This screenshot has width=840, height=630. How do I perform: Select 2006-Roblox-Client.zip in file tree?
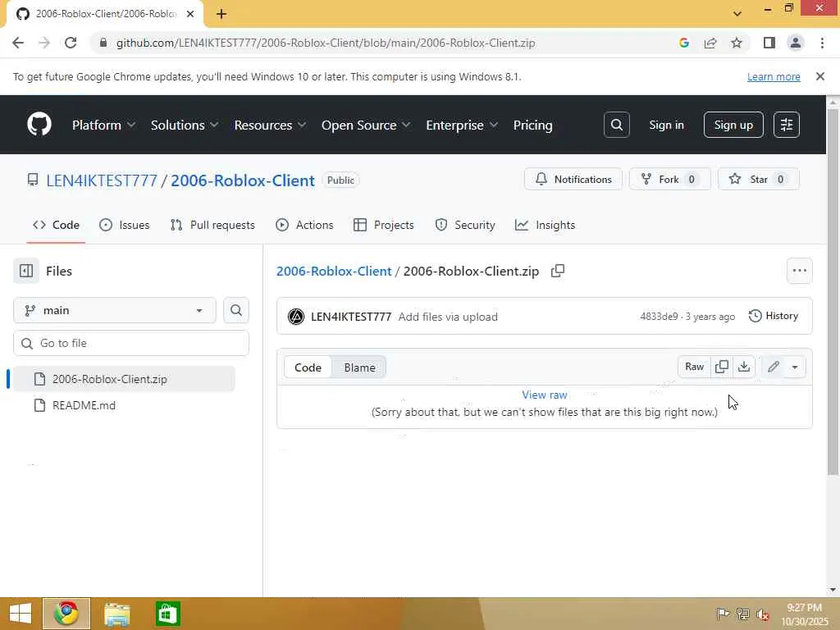(124, 379)
